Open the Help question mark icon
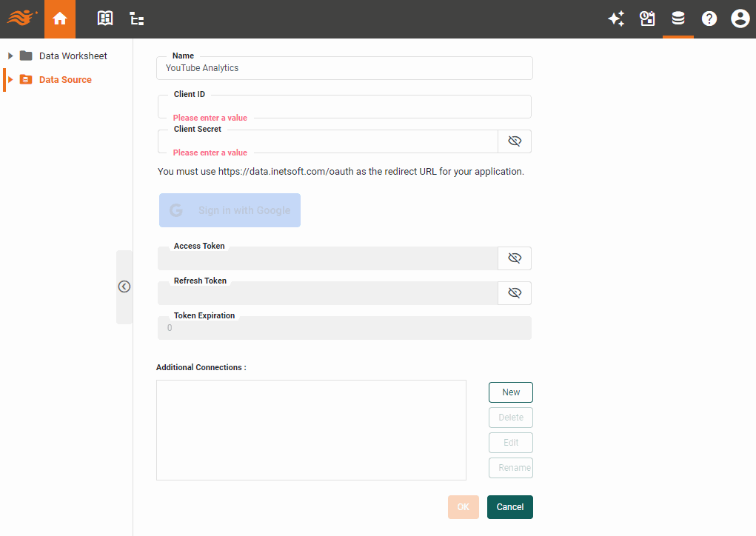The width and height of the screenshot is (756, 536). click(x=709, y=19)
